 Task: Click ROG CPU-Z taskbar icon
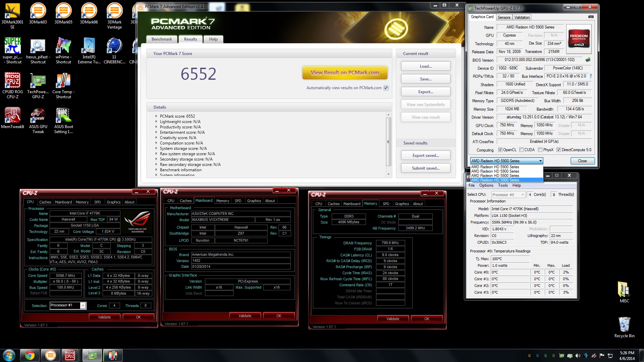tap(70, 355)
